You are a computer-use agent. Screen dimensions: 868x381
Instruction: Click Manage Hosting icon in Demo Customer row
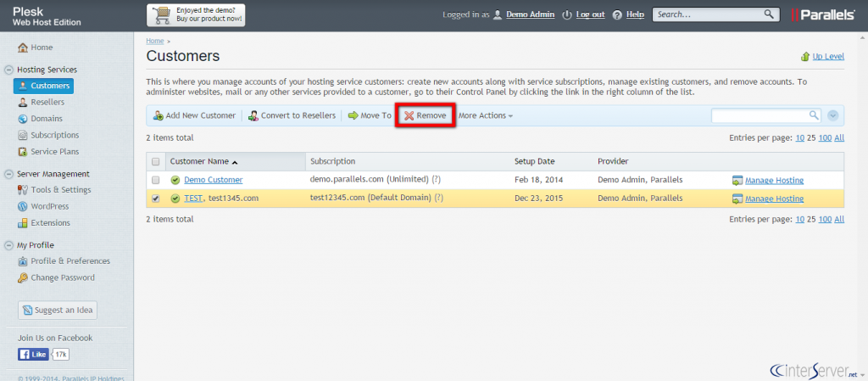point(737,181)
